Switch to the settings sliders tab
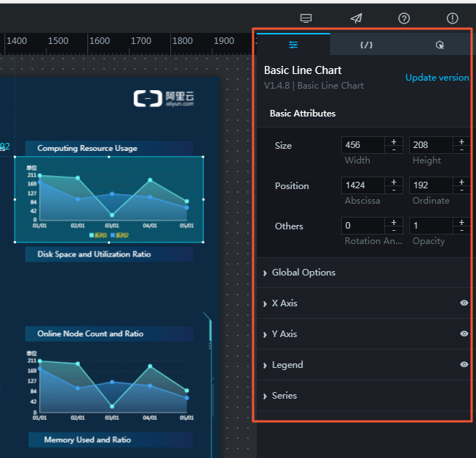 (x=293, y=45)
